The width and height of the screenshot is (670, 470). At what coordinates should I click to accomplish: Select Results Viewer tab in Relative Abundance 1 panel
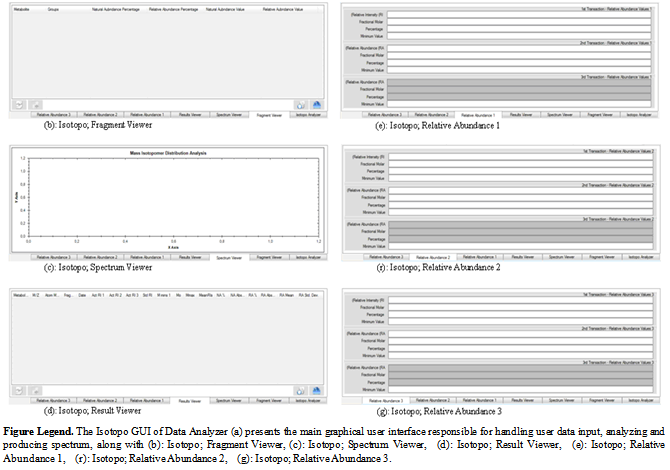click(518, 115)
